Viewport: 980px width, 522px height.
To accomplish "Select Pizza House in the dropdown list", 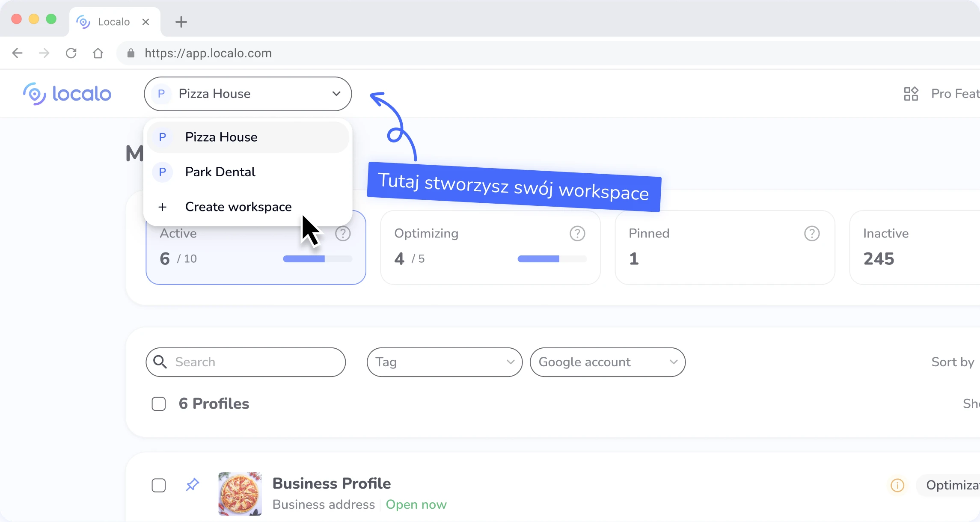I will tap(221, 137).
